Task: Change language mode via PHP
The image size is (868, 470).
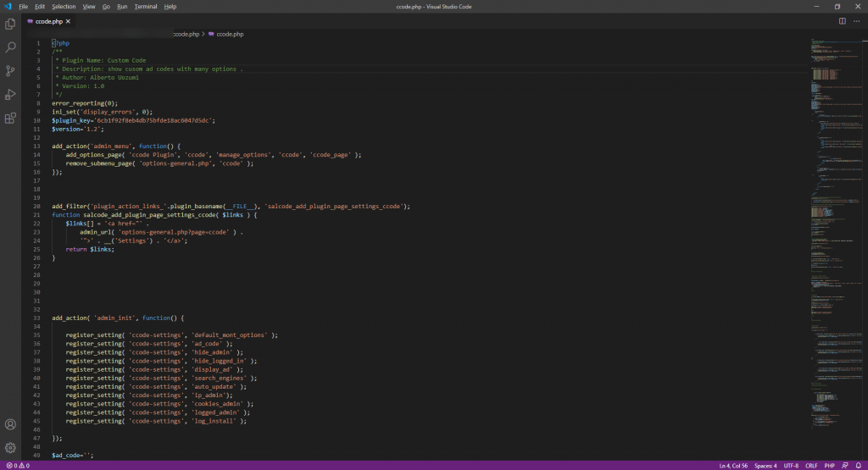Action: [829, 466]
